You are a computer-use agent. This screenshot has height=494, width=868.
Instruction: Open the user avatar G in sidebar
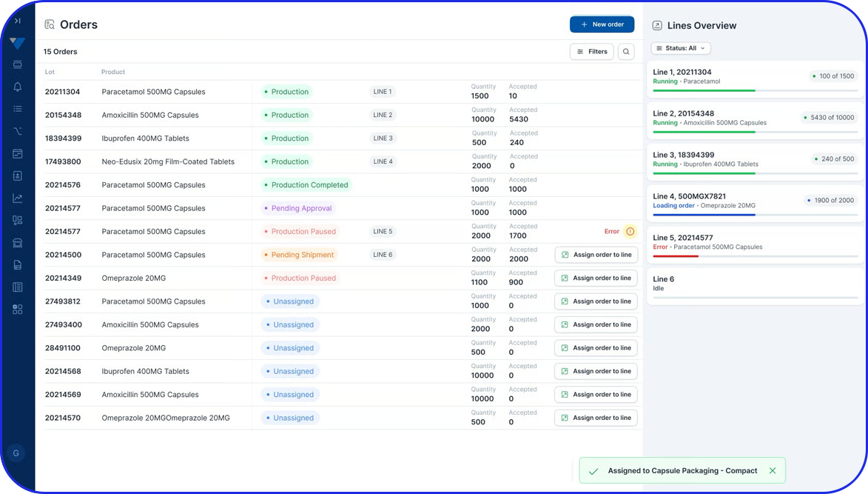[16, 453]
